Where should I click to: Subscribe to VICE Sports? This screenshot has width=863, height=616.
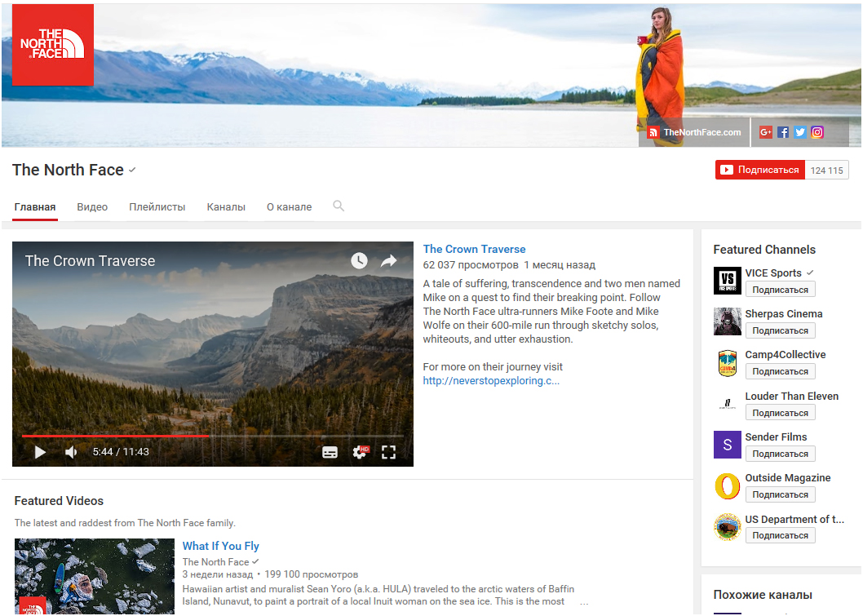[780, 290]
